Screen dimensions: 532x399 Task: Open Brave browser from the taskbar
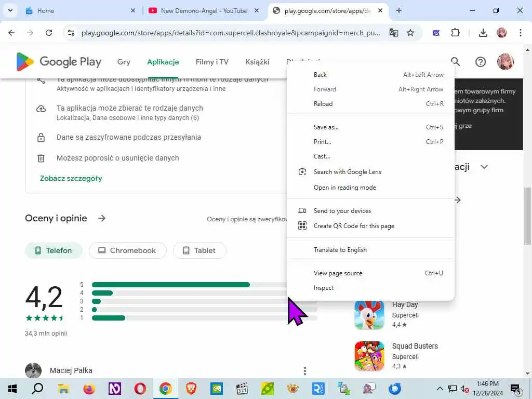coord(191,389)
